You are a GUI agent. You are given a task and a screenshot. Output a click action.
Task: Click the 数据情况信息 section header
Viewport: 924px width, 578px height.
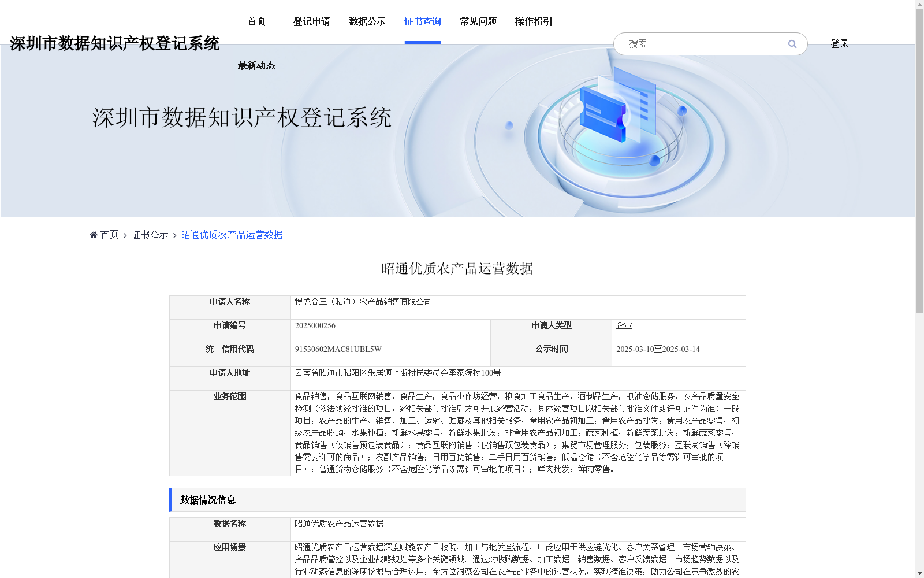point(457,500)
